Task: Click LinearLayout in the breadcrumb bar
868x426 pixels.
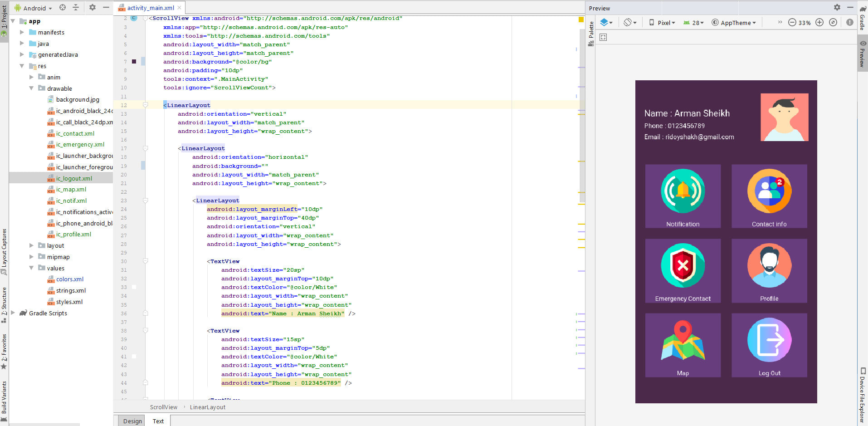Action: (207, 407)
